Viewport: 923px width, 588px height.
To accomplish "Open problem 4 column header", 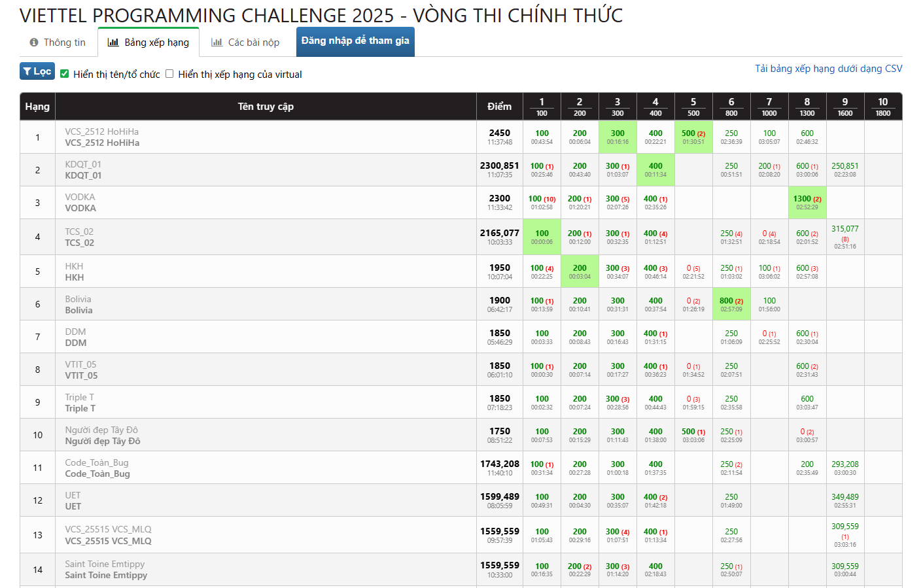I will tap(655, 107).
